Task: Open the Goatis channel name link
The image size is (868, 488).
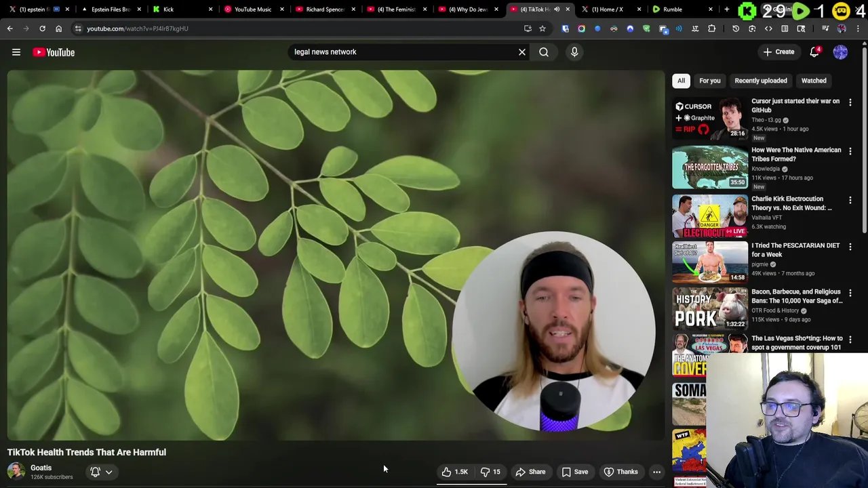Action: tap(41, 468)
